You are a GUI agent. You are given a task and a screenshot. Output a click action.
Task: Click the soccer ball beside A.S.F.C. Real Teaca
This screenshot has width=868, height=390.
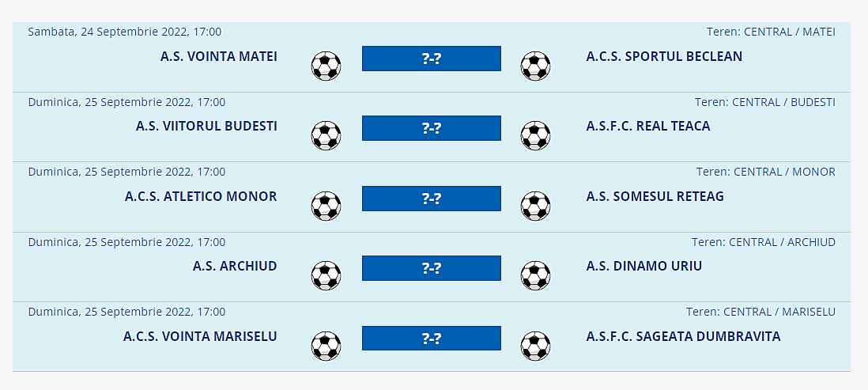click(535, 135)
